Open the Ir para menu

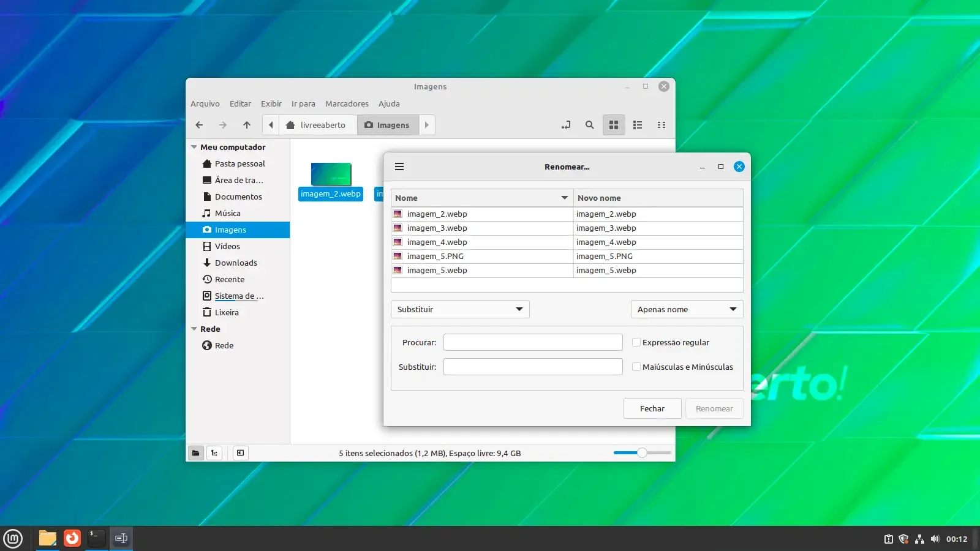click(x=303, y=103)
